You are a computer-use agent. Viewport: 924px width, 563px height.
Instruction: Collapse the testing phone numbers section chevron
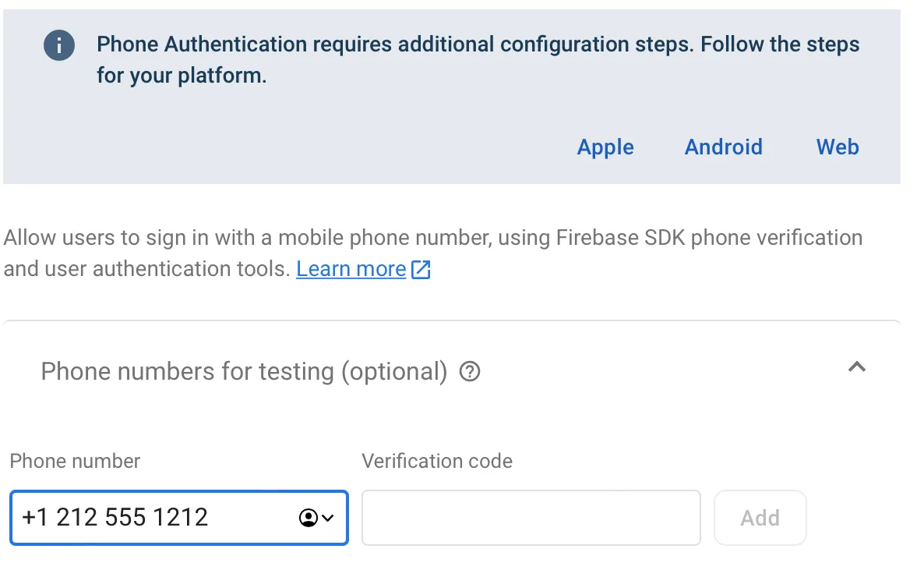pos(857,366)
